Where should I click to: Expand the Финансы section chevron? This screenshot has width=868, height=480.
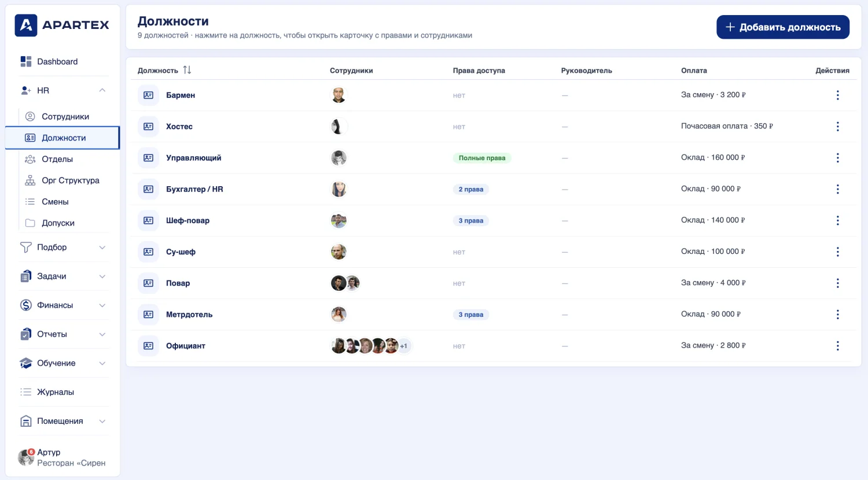point(102,305)
